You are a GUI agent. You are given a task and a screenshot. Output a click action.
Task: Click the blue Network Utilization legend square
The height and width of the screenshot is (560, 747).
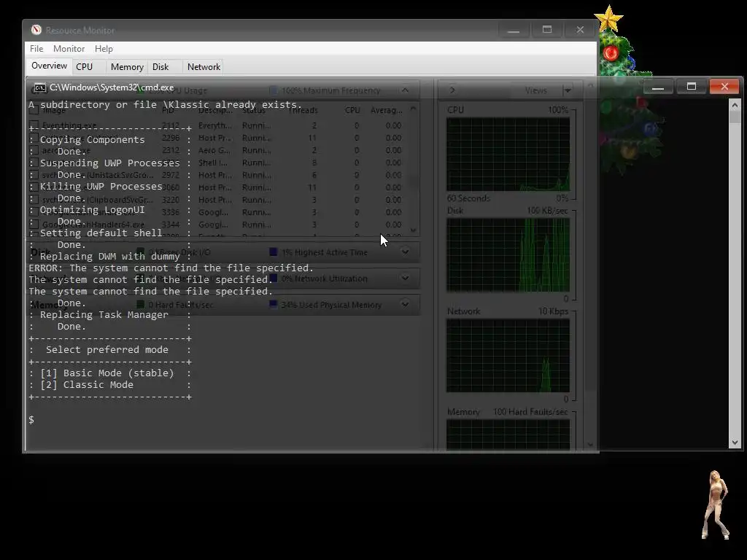273,278
